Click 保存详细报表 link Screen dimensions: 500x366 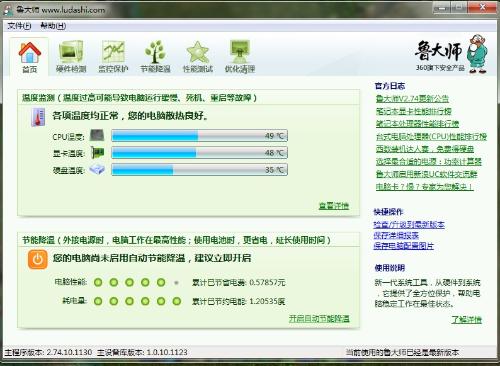click(x=396, y=235)
